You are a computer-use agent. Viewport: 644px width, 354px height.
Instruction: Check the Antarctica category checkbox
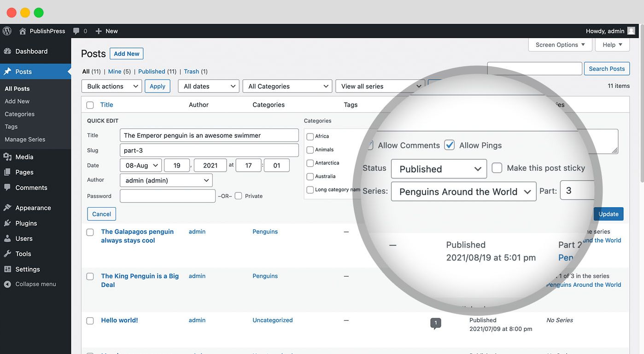[x=310, y=163]
